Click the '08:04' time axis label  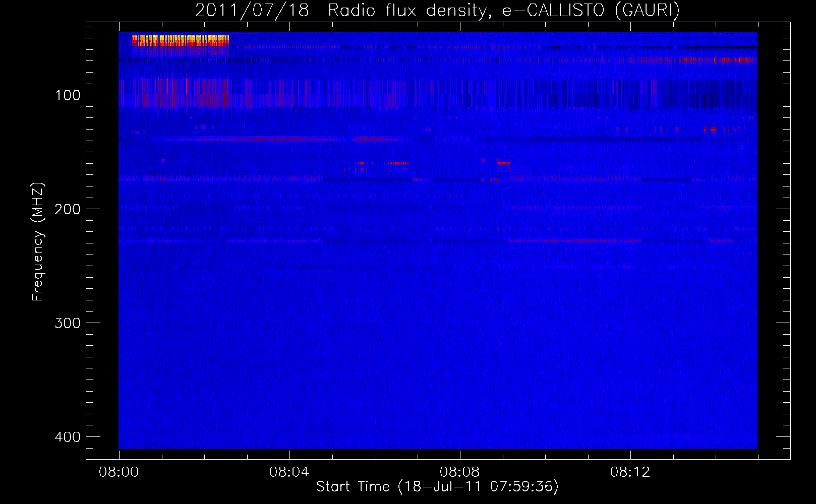coord(289,472)
